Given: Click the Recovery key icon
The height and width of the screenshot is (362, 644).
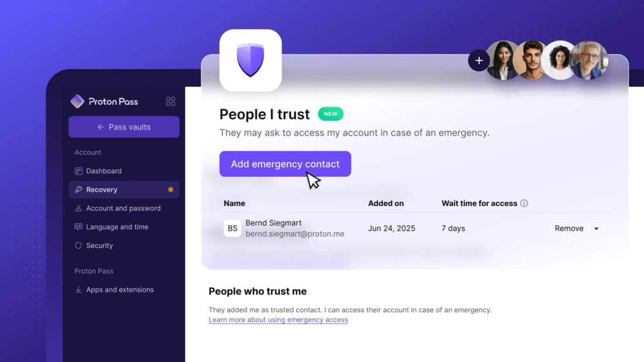Looking at the screenshot, I should coord(78,189).
